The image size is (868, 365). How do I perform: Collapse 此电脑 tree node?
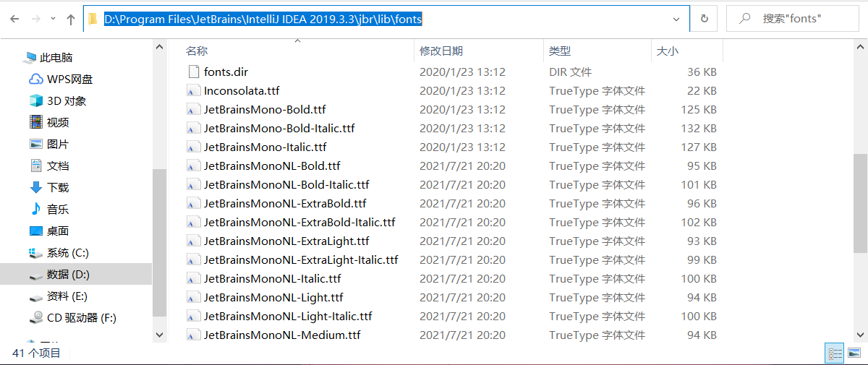pos(15,58)
